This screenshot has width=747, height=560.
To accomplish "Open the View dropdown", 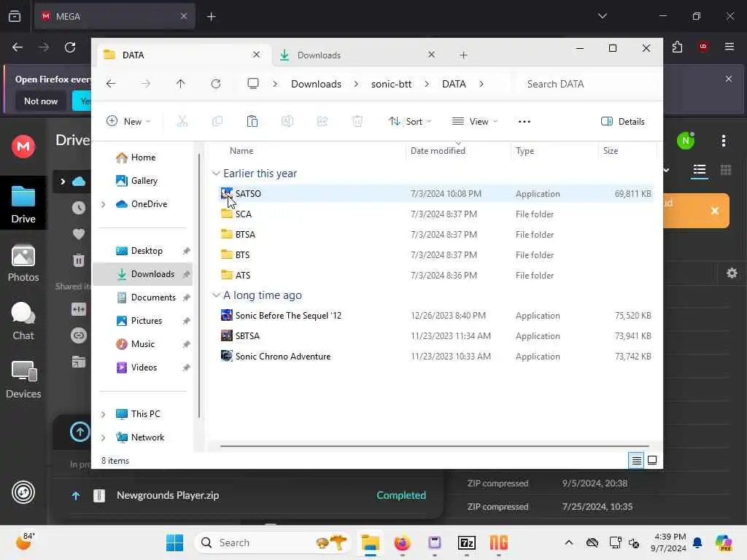I will click(x=474, y=122).
